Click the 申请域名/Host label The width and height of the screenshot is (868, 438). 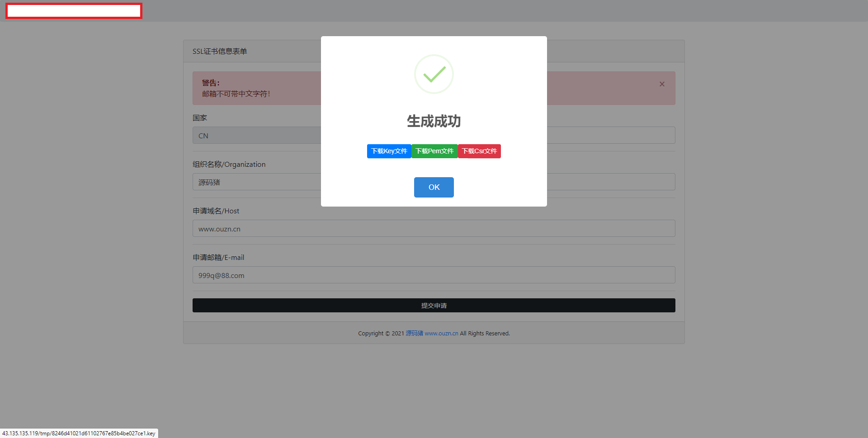[x=216, y=211]
